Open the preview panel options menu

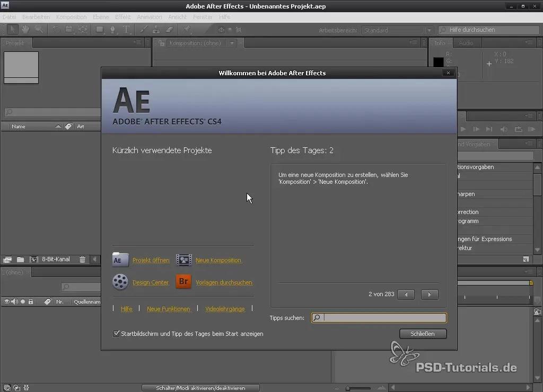[529, 115]
